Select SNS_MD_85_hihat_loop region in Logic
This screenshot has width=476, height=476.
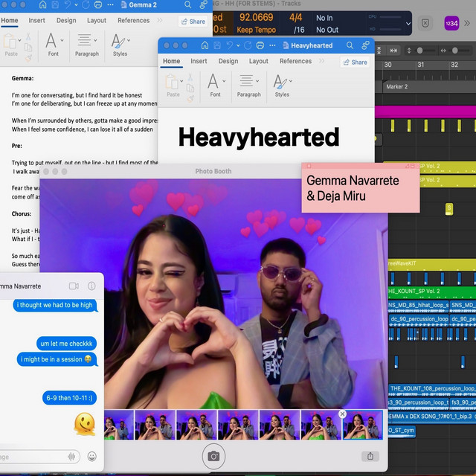click(418, 306)
